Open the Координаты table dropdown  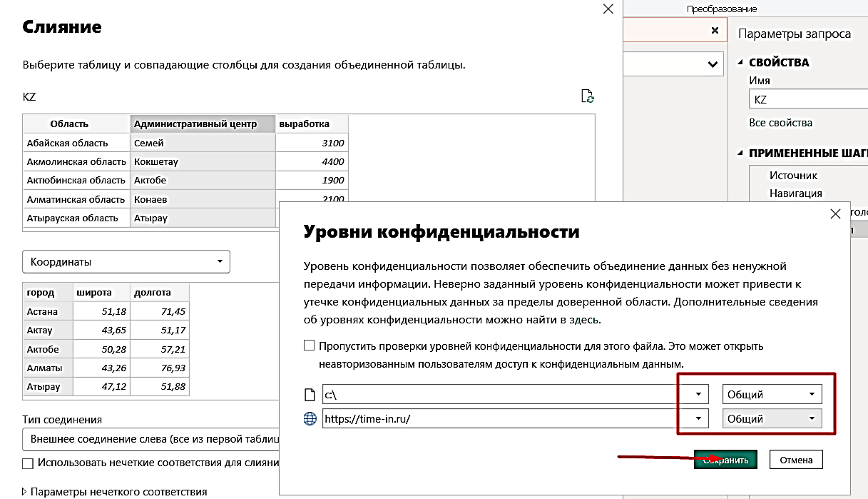pos(126,262)
